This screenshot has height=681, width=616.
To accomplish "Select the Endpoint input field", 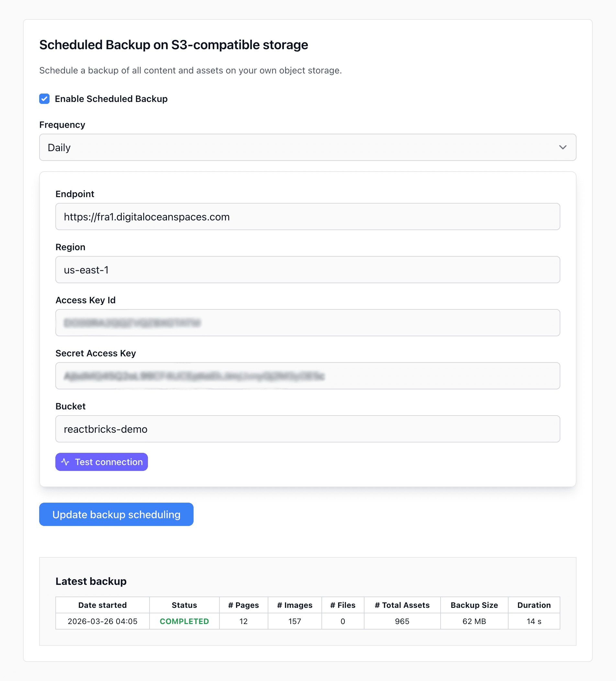I will [x=307, y=217].
